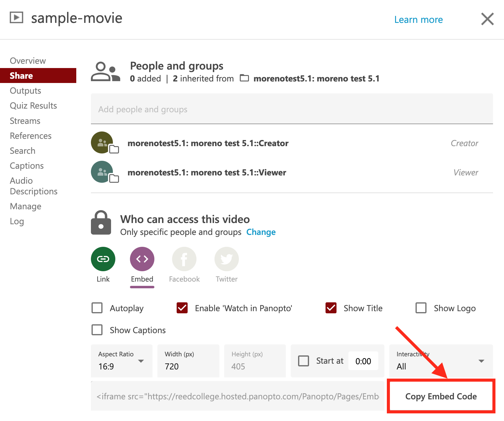The image size is (504, 421).
Task: Click the Viewer group avatar icon
Action: (x=102, y=172)
